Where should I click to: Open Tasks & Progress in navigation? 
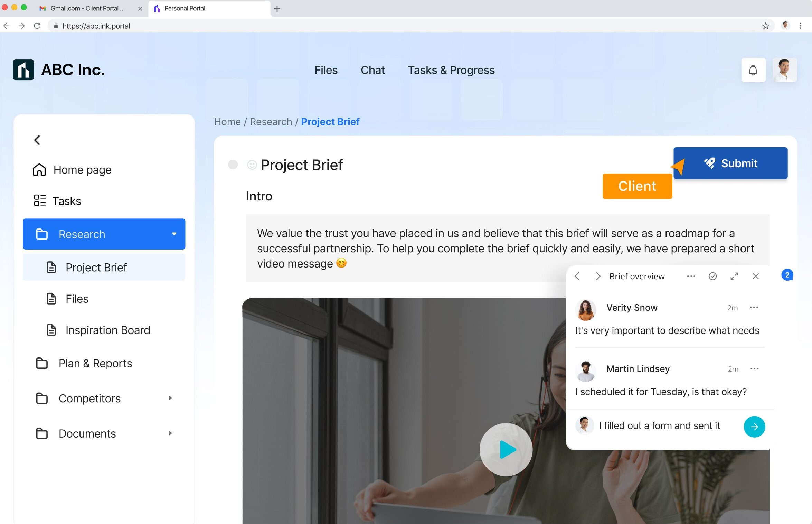coord(451,70)
